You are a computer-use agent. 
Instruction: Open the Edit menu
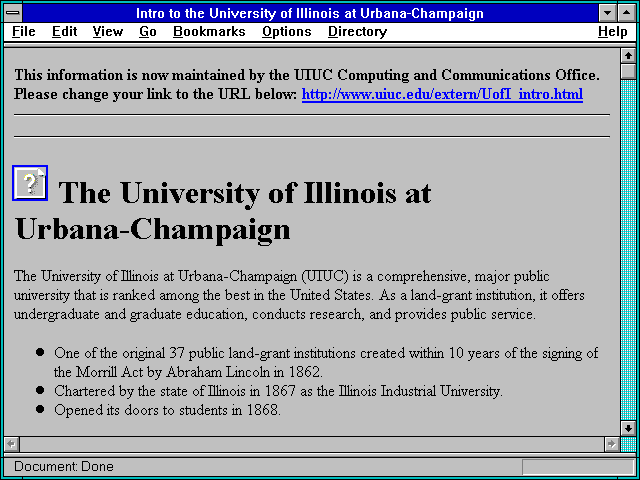[x=64, y=32]
